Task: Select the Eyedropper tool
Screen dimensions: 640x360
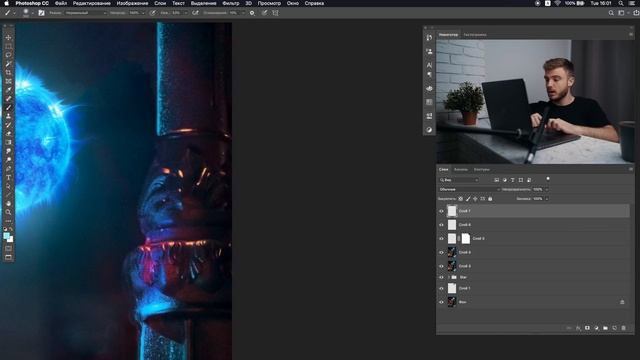Action: [8, 90]
